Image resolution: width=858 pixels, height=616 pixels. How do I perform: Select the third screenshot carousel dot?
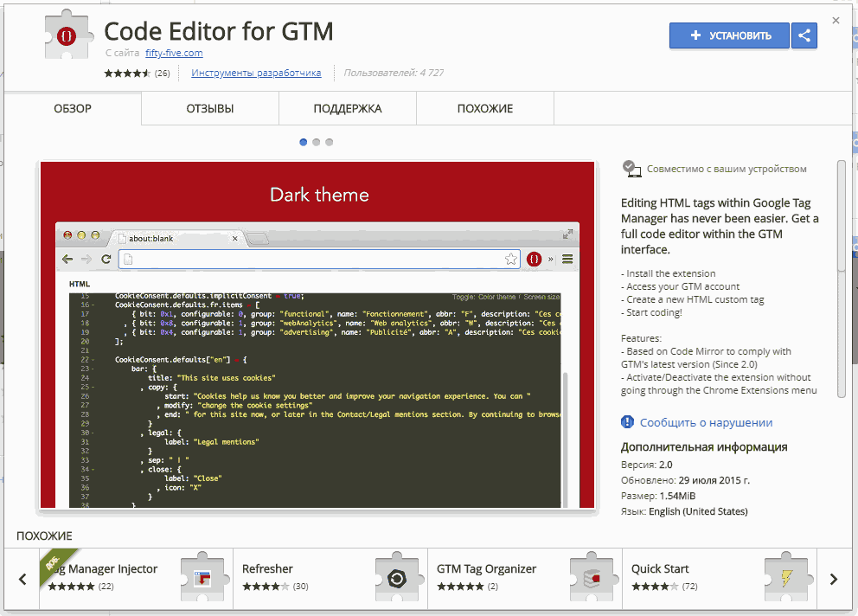point(329,143)
